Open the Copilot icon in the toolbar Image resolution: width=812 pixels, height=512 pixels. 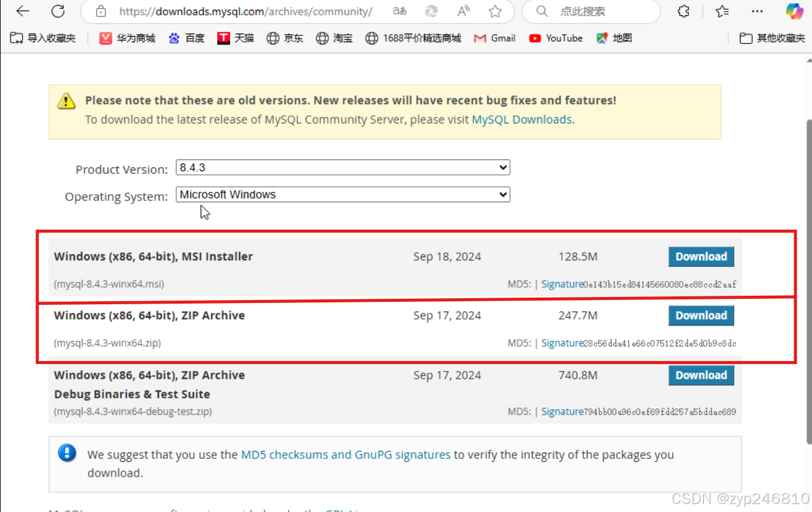click(794, 11)
